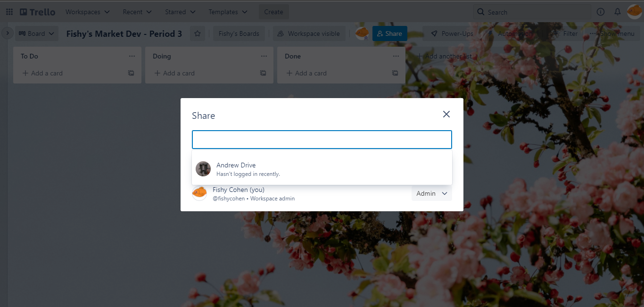Screen dimensions: 644x307
Task: Open To Do list actions menu
Action: (x=132, y=56)
